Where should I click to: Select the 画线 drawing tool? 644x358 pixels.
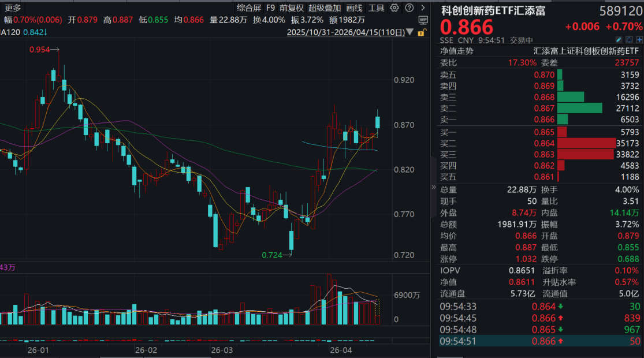pyautogui.click(x=355, y=8)
